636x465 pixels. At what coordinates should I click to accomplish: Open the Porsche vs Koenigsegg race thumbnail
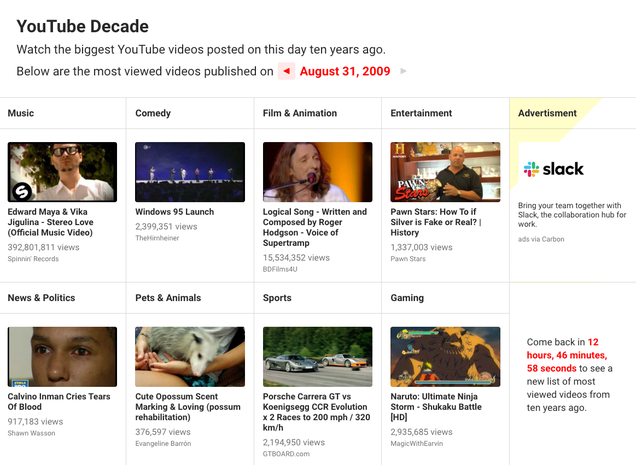click(318, 357)
